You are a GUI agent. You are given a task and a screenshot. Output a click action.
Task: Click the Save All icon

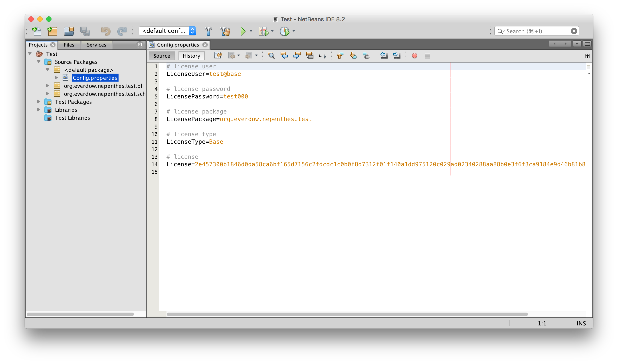(x=85, y=31)
